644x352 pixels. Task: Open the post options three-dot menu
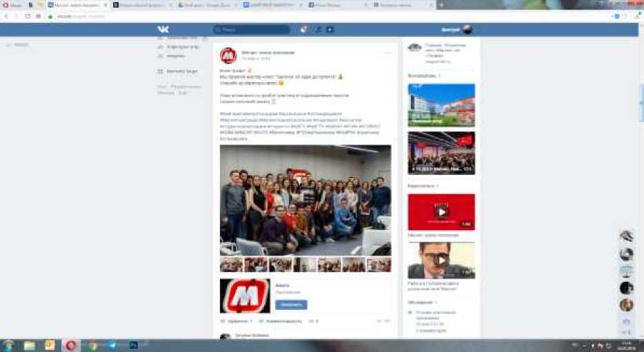pos(387,53)
